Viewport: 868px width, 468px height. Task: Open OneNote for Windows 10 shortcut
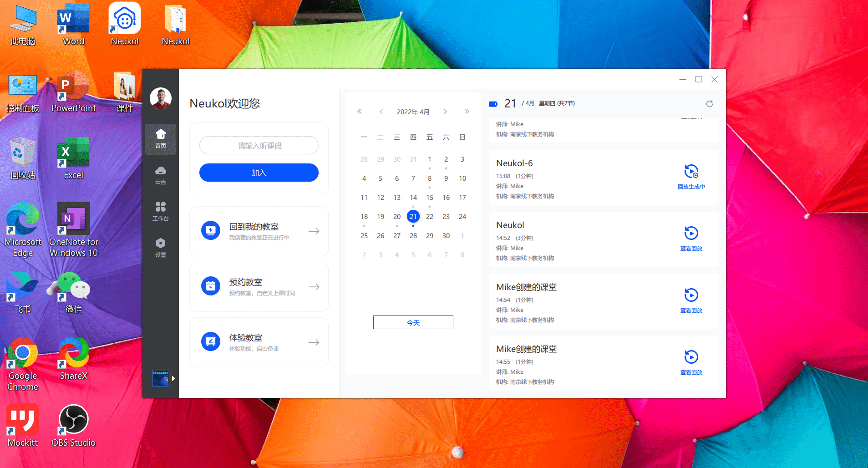(73, 230)
